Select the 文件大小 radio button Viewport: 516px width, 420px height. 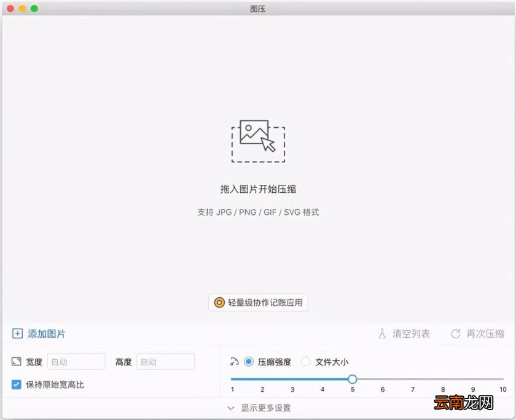pos(306,362)
